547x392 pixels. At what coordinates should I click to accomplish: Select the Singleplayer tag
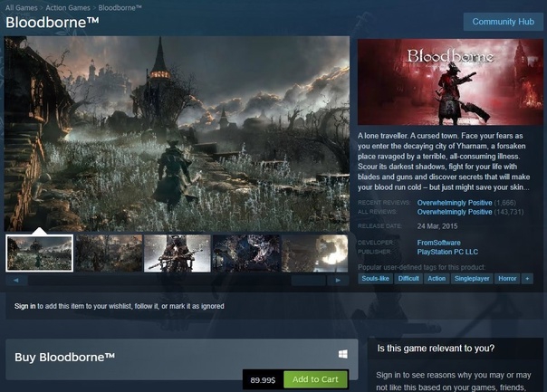pyautogui.click(x=472, y=279)
